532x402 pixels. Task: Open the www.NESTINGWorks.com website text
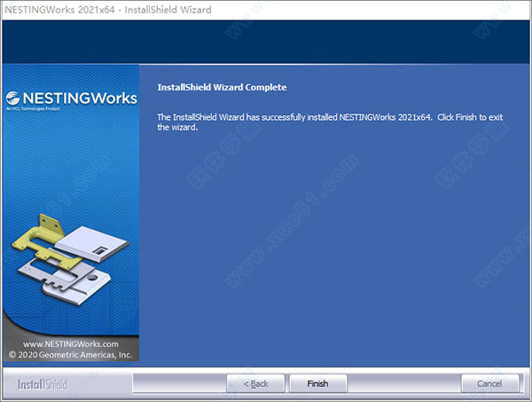pos(70,343)
